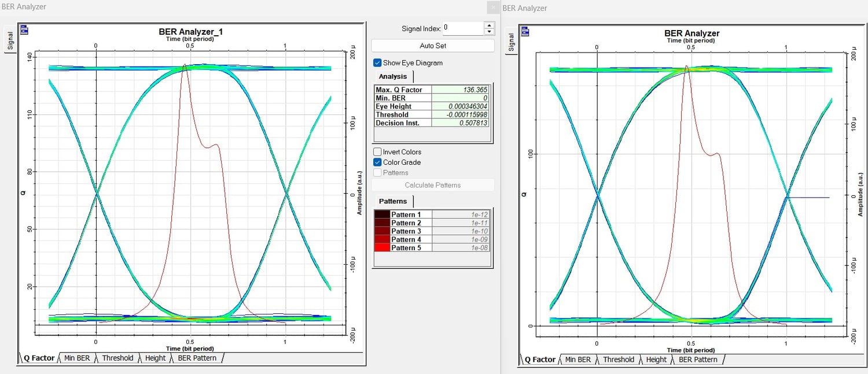868x374 pixels.
Task: Click the Threshold value -0.000115998
Action: click(x=461, y=114)
